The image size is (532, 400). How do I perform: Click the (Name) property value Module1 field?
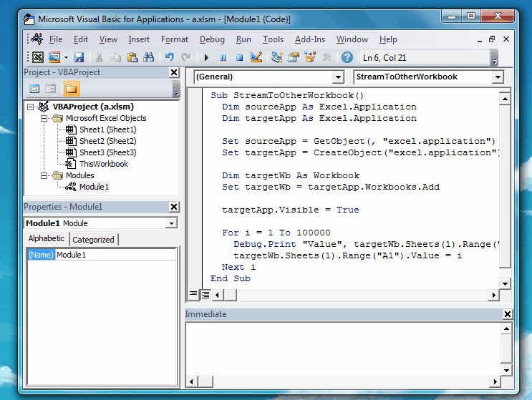click(115, 255)
